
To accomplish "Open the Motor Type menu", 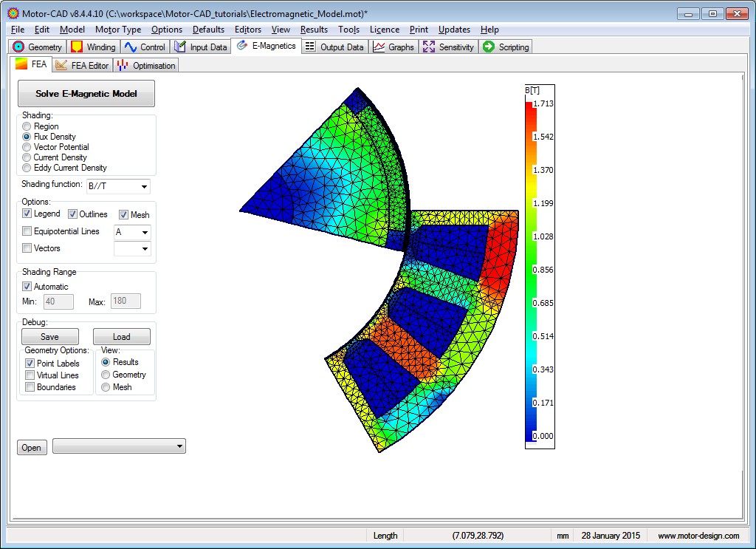I will click(117, 30).
